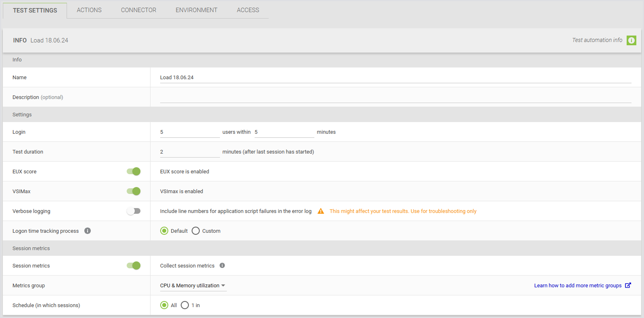Screen dimensions: 644x318
Task: Click the orange warning triangle icon
Action: pos(321,211)
